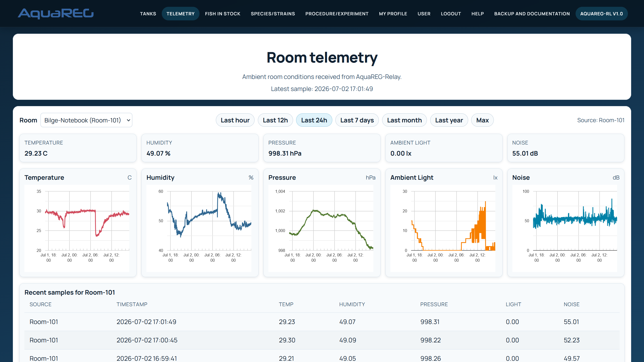The width and height of the screenshot is (644, 362).
Task: Open Species/Strains page
Action: coord(273,14)
